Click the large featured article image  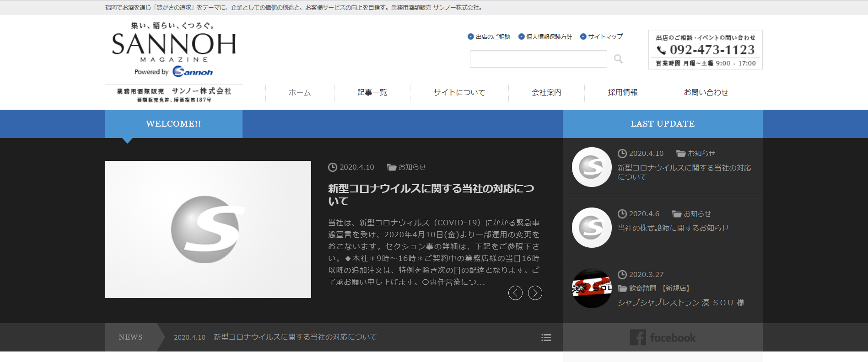tap(208, 229)
